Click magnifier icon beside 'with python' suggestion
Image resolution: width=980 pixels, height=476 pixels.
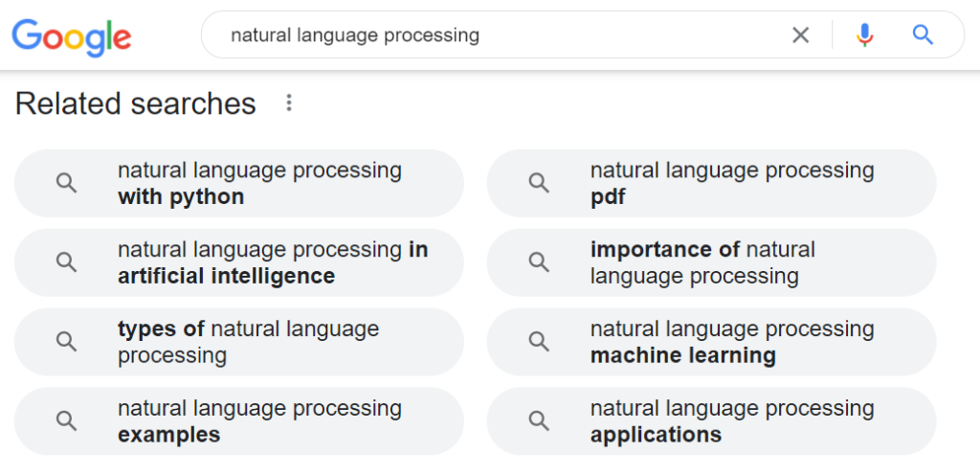66,183
